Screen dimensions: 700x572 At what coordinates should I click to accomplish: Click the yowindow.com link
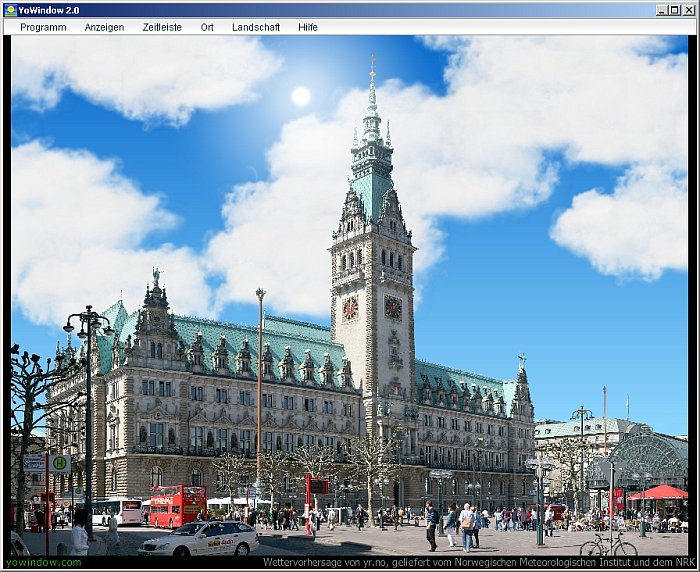(44, 562)
